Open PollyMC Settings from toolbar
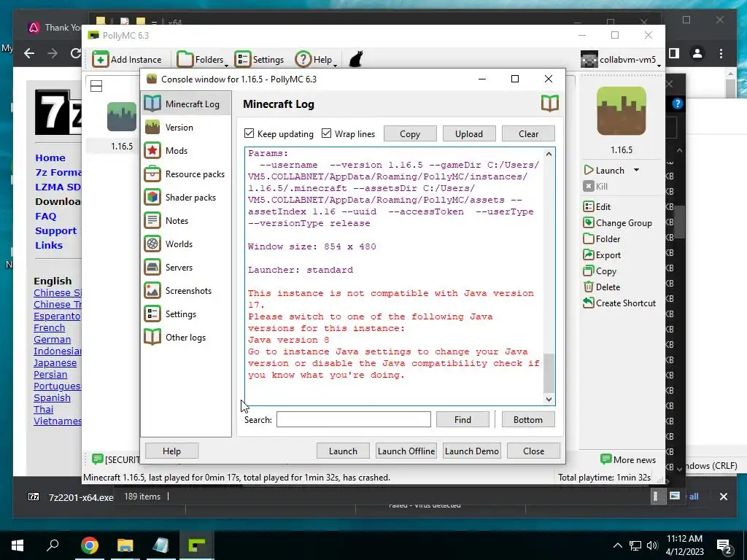The image size is (747, 560). [x=260, y=60]
